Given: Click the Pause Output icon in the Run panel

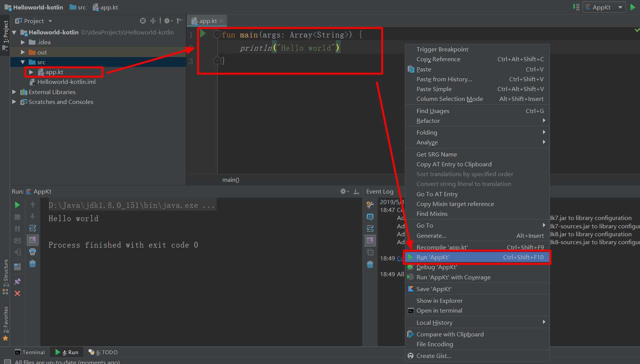Looking at the screenshot, I should click(17, 229).
